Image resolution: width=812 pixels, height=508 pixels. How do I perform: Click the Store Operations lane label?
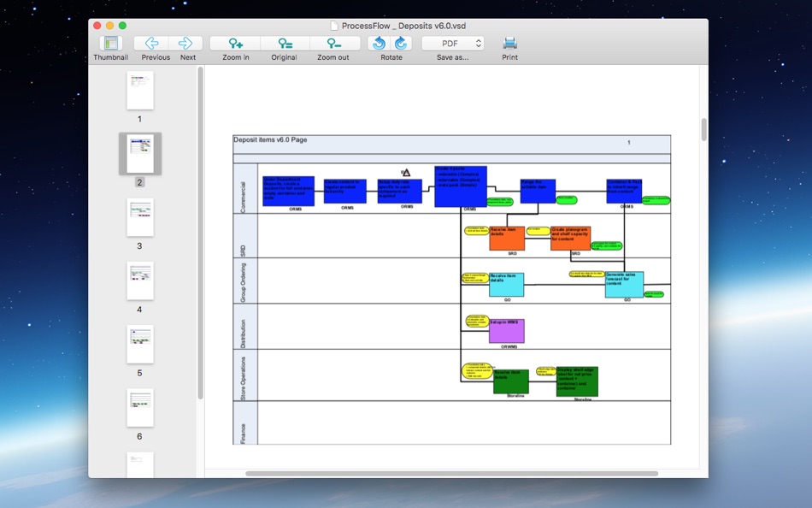pyautogui.click(x=243, y=378)
